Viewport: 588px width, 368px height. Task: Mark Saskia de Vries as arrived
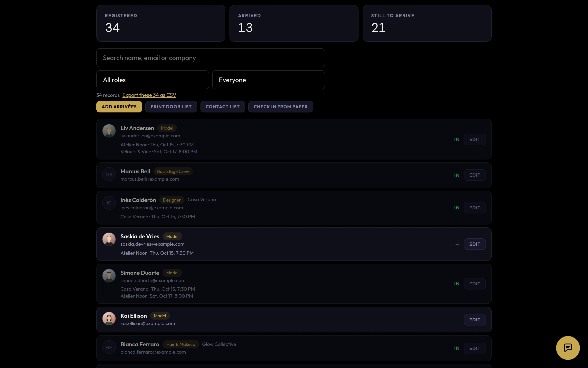457,244
